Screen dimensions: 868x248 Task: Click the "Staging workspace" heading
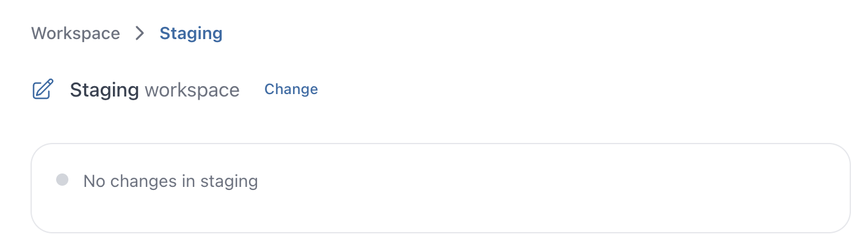[x=154, y=90]
